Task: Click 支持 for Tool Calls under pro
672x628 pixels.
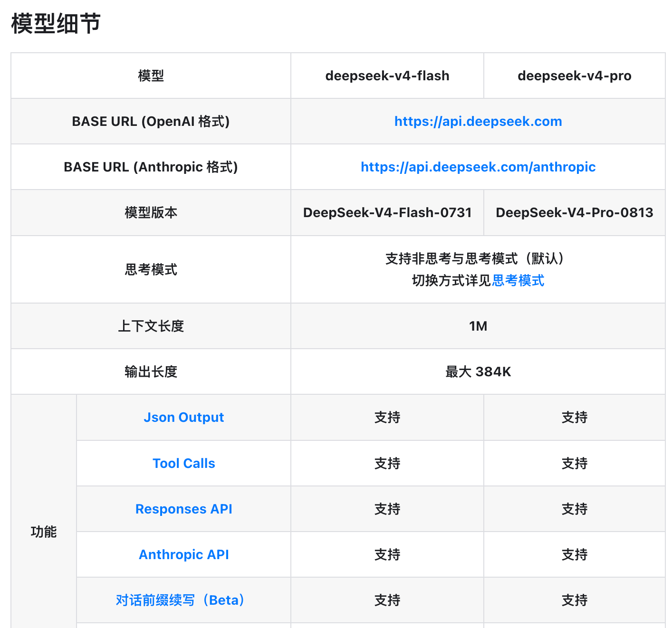Action: pyautogui.click(x=575, y=464)
